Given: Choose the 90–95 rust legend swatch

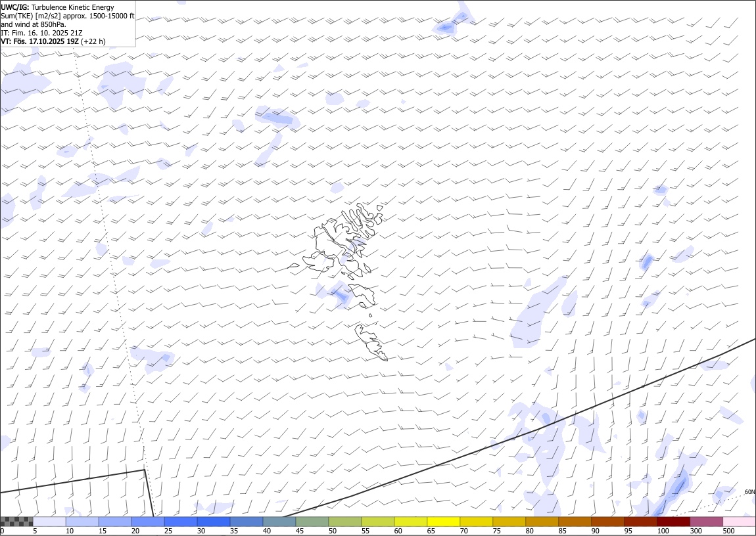Looking at the screenshot, I should tap(607, 522).
